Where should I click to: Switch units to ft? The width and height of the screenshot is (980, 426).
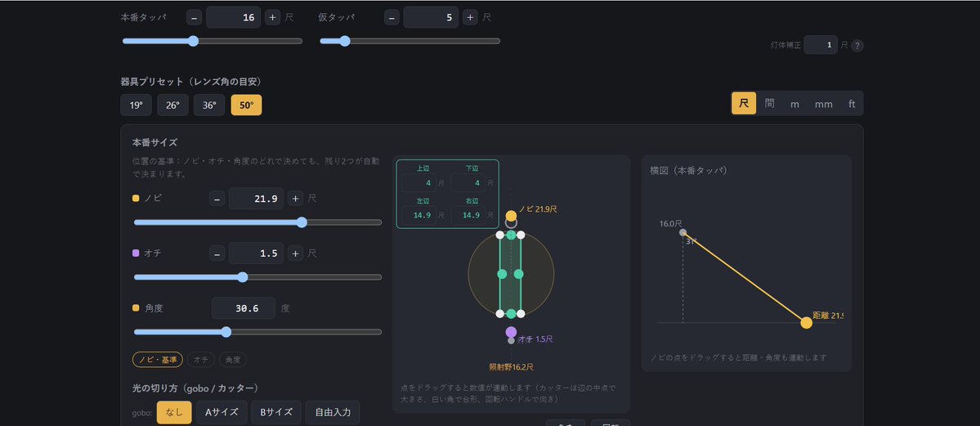pos(851,104)
